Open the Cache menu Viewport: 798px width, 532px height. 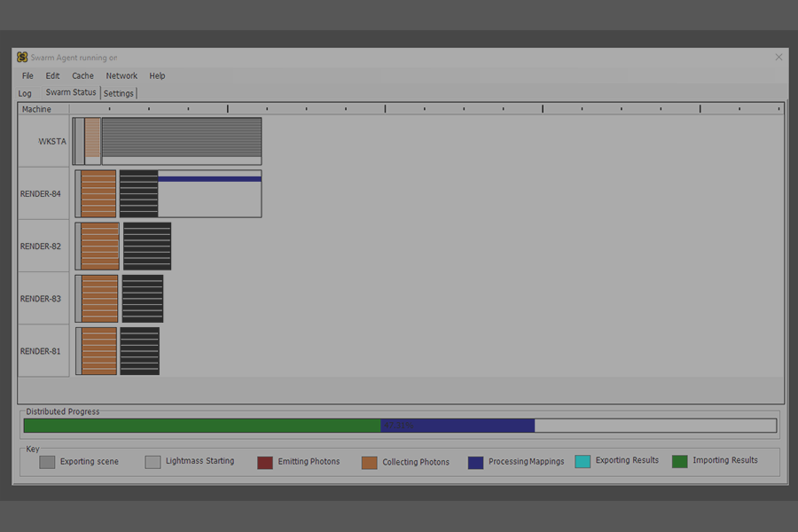pyautogui.click(x=82, y=76)
